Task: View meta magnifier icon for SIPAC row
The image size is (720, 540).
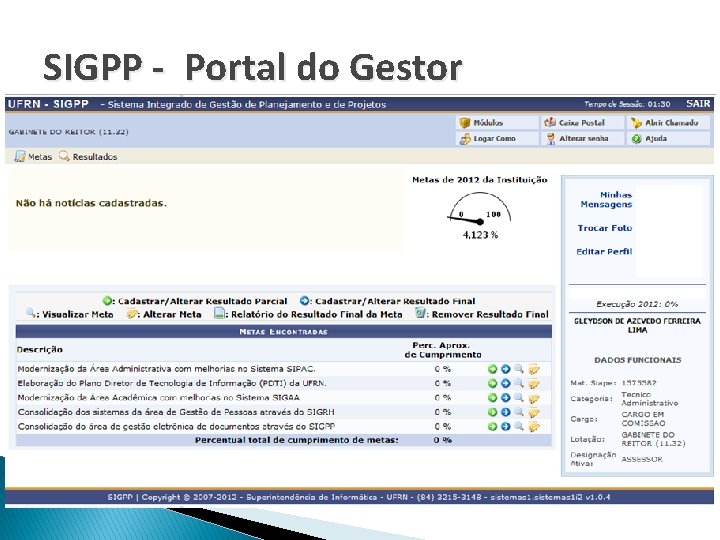Action: click(519, 369)
